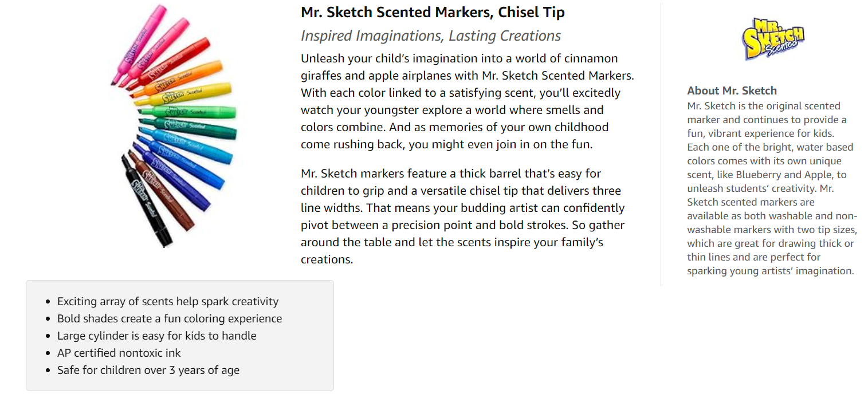Click the "Large cylinder is easy" bullet point

point(157,336)
